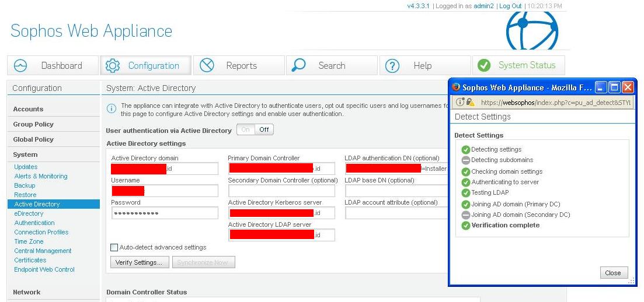The width and height of the screenshot is (644, 302).
Task: Open Alerts & Monitoring page
Action: [41, 177]
